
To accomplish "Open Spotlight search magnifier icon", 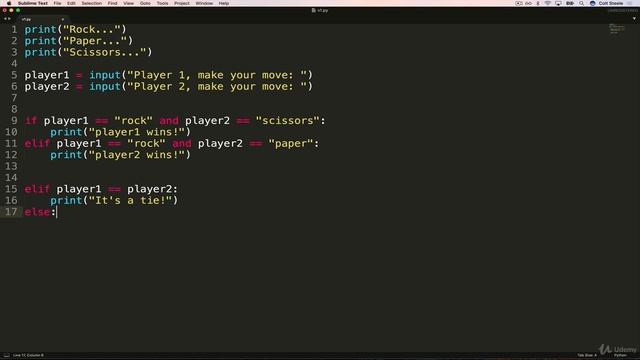I will [582, 3].
